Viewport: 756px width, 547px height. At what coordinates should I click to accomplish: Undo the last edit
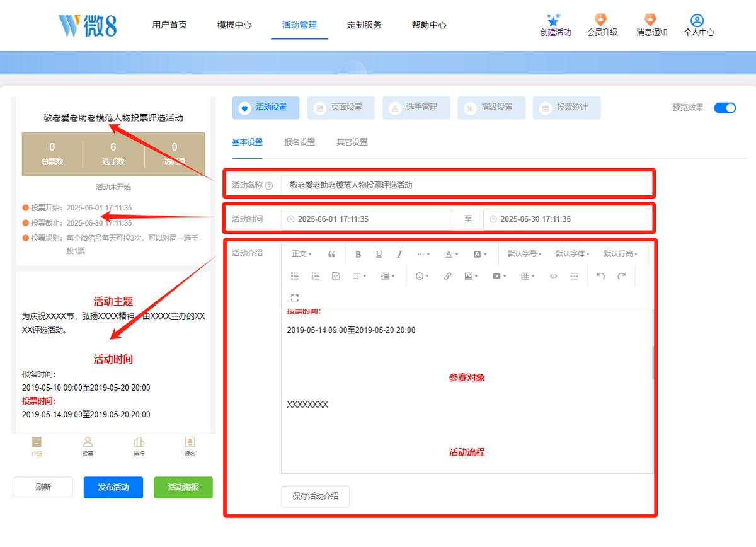[600, 276]
